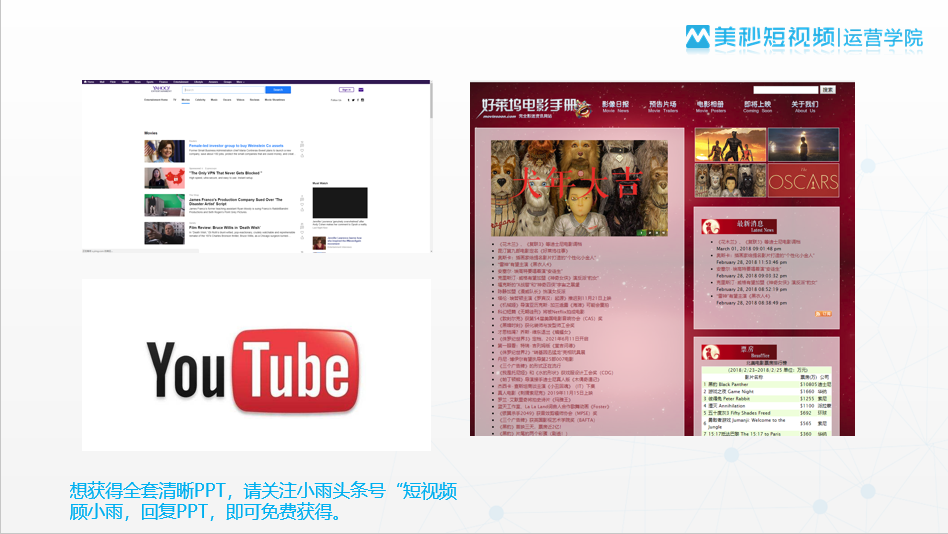Open the La La Land (Foster) news link
The width and height of the screenshot is (948, 534).
tap(553, 406)
